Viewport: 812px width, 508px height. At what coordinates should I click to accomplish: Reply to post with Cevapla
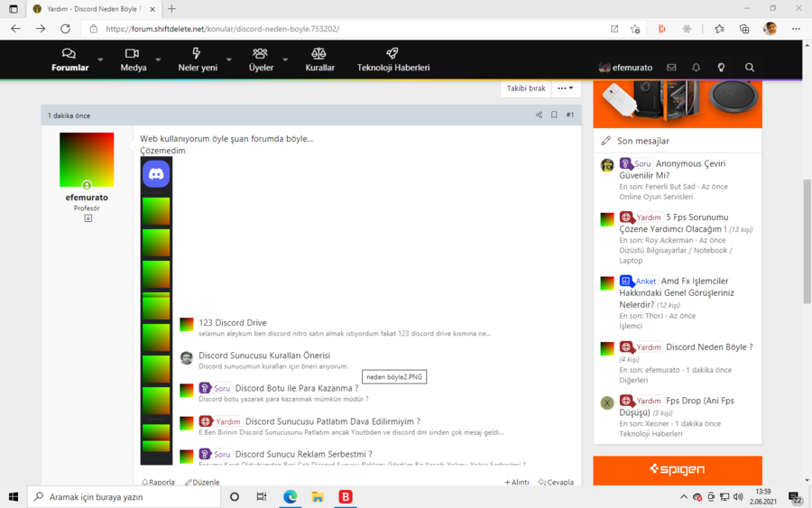pos(556,482)
